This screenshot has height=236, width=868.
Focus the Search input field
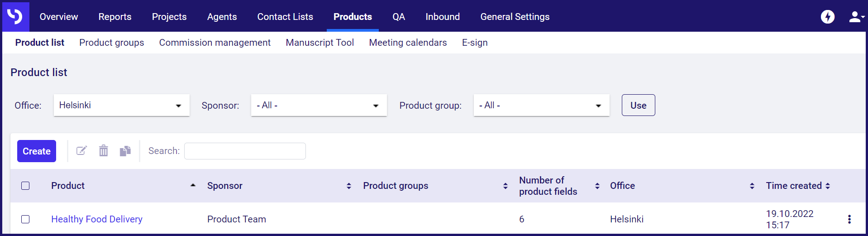245,151
